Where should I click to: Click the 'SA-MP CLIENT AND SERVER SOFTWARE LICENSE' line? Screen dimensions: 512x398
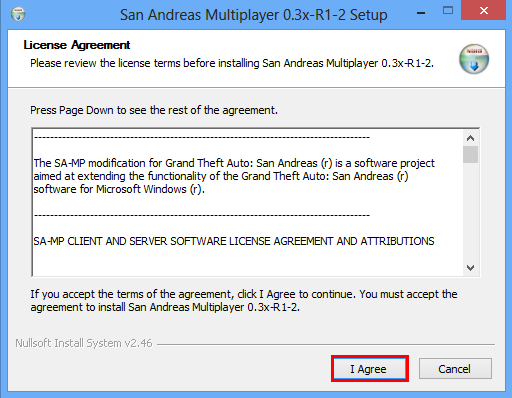tap(234, 241)
